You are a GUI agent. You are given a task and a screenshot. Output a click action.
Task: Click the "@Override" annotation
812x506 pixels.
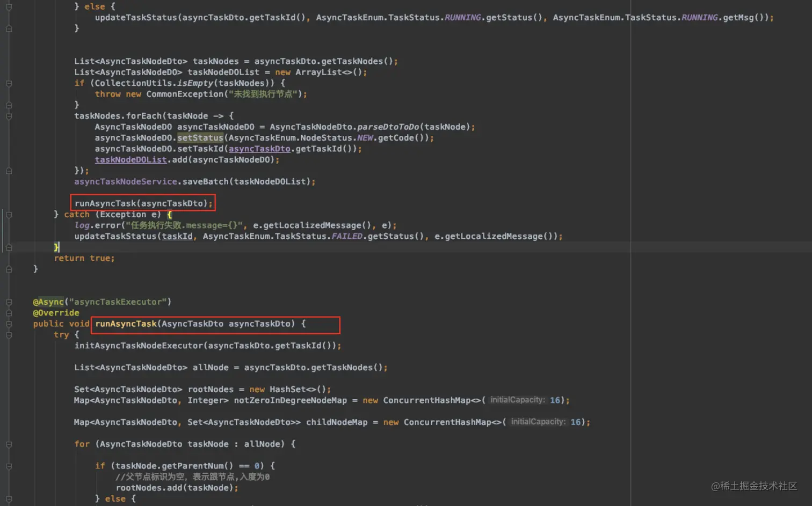(x=56, y=313)
